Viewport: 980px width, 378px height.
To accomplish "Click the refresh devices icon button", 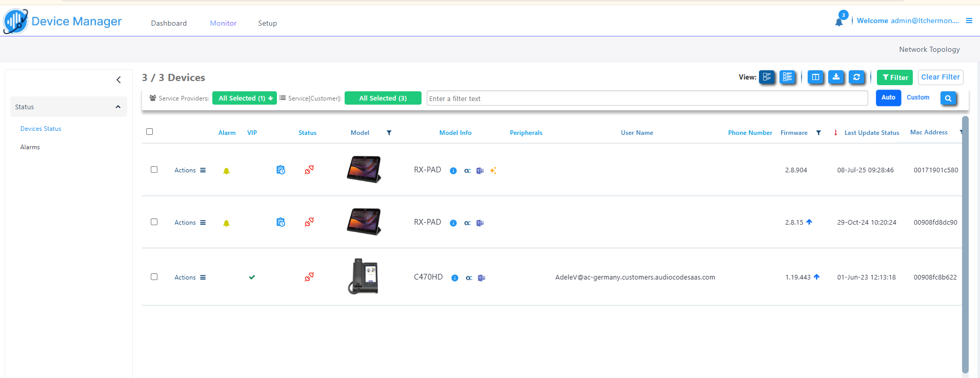I will (x=856, y=77).
